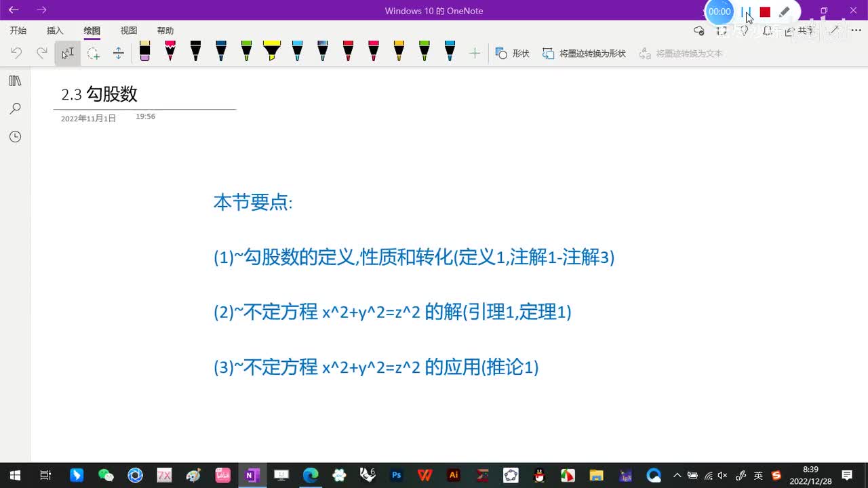Open the 视图 tab
Viewport: 868px width, 488px height.
click(x=128, y=30)
